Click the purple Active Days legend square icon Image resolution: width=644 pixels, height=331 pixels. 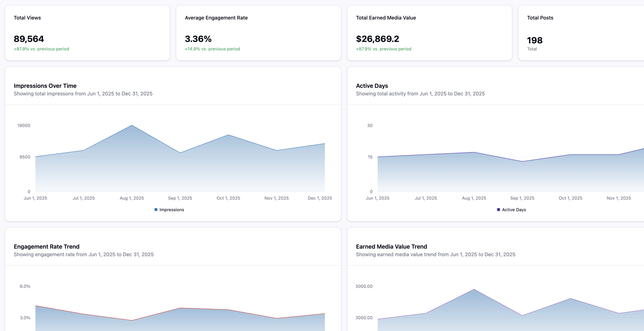(498, 209)
